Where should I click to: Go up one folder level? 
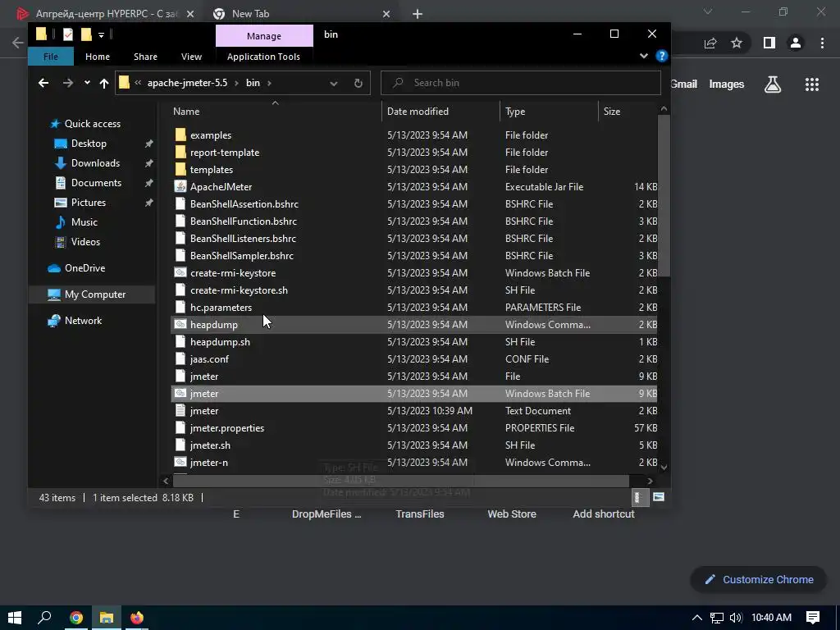pyautogui.click(x=104, y=83)
